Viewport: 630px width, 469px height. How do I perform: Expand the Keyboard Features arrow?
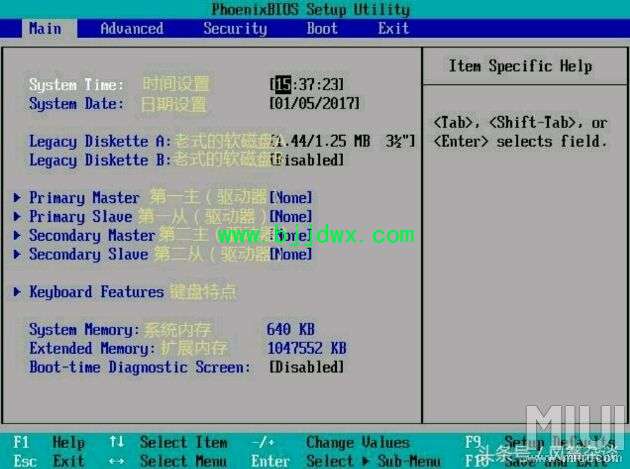17,292
